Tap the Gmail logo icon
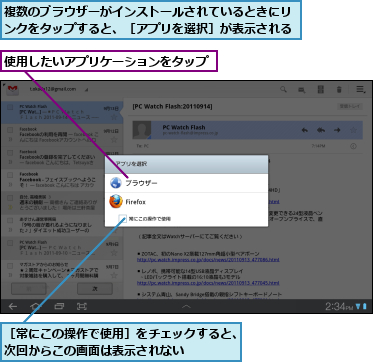Viewport: 373px width, 362px height. pos(13,89)
